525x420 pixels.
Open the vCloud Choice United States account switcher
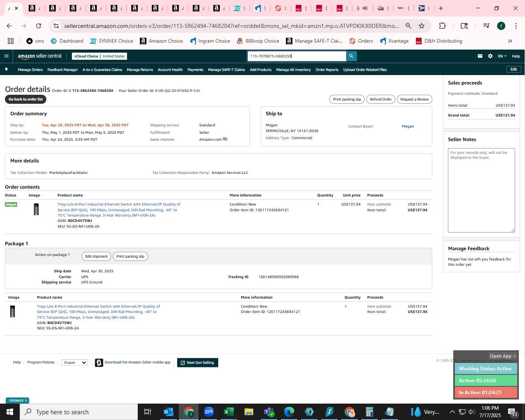click(99, 56)
